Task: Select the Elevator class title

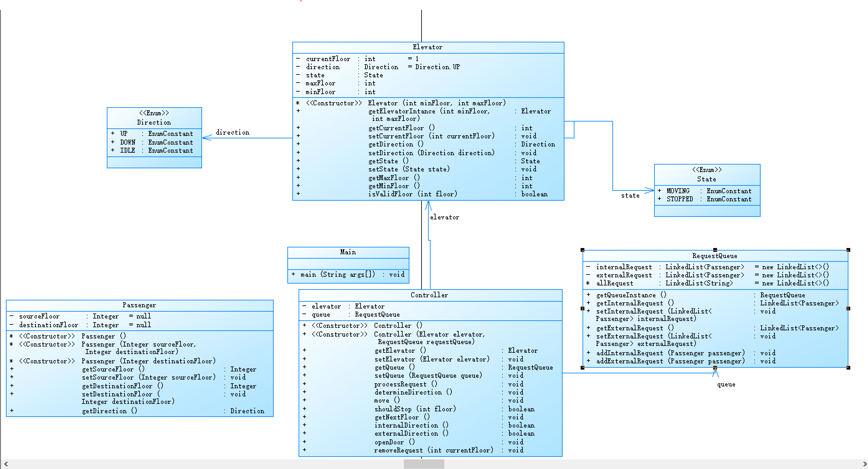Action: pos(427,47)
